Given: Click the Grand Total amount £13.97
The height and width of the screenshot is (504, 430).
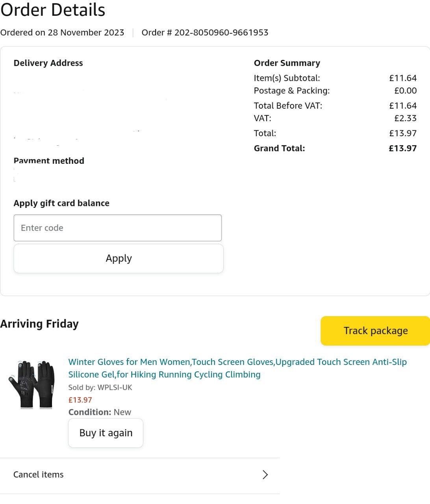Looking at the screenshot, I should 402,148.
